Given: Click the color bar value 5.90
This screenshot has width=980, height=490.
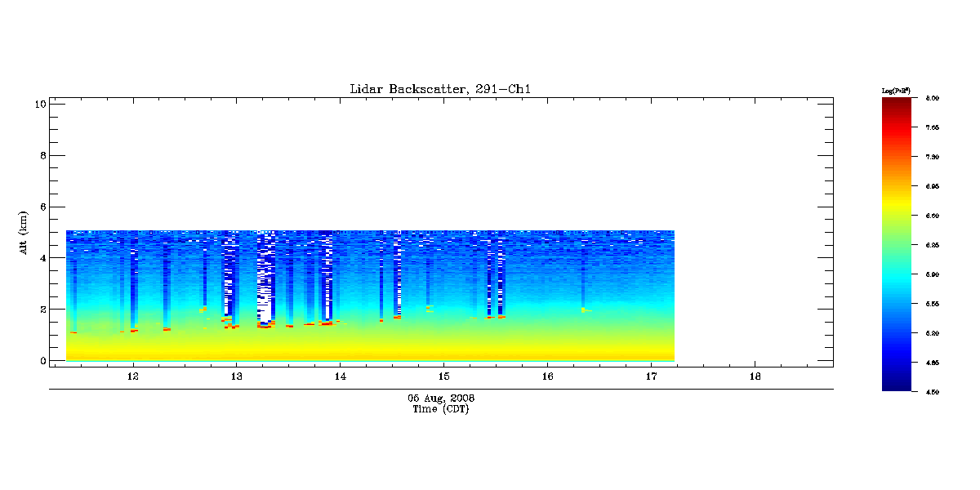Looking at the screenshot, I should pyautogui.click(x=932, y=274).
